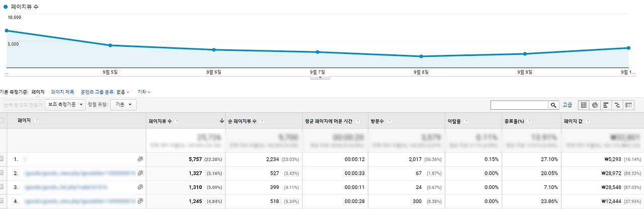Show help for 방문수 column
Screen dimensions: 644x209
point(389,121)
